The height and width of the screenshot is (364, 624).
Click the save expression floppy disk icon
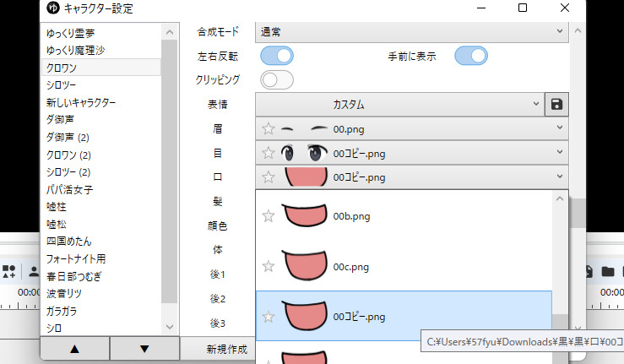coord(556,105)
